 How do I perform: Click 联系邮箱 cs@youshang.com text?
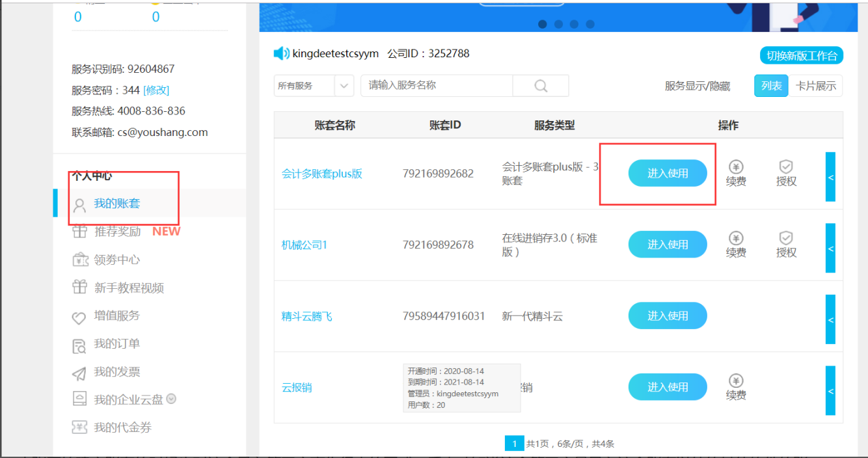(x=140, y=132)
